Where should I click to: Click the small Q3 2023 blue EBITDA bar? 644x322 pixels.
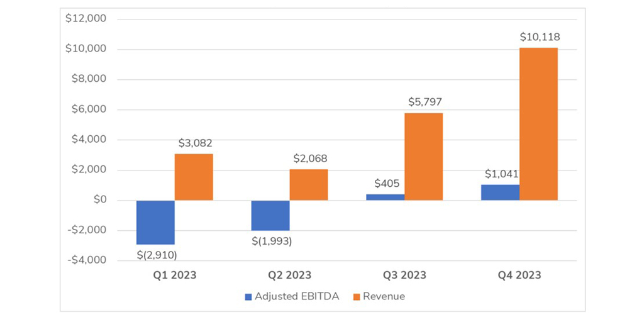click(x=385, y=197)
